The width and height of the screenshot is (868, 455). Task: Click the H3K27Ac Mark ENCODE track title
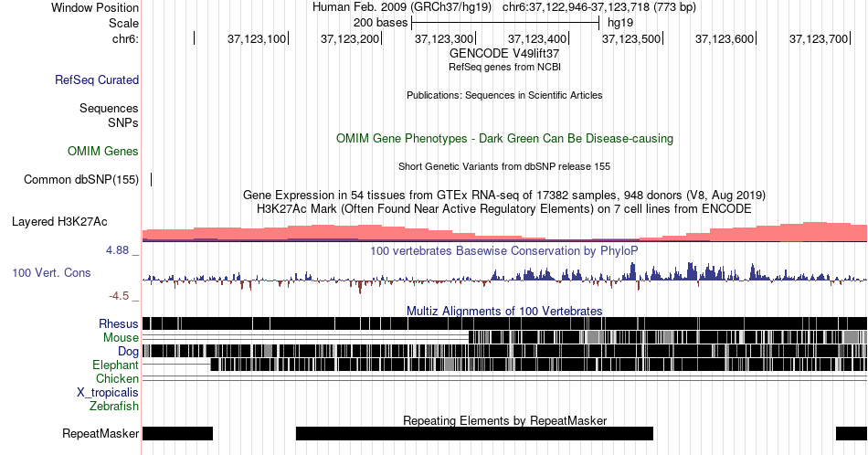[504, 208]
